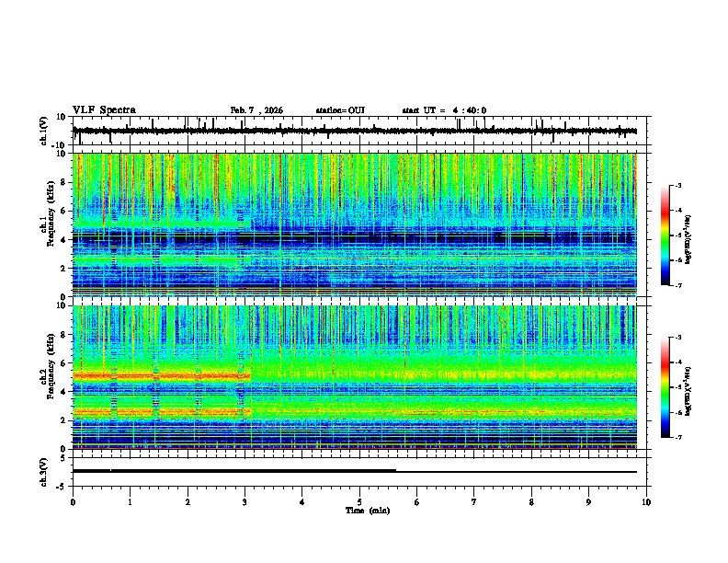The image size is (728, 563).
Task: Click the "VLF Spectra" title text
Action: tap(104, 110)
